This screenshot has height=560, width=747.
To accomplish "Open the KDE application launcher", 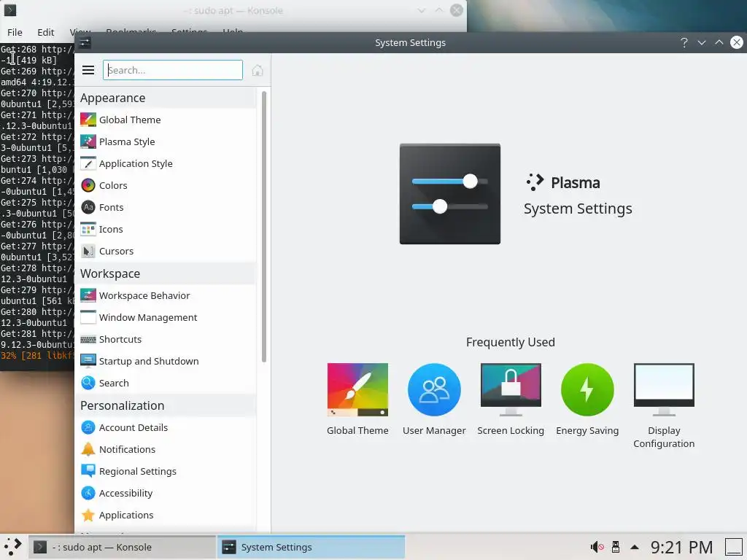I will tap(13, 547).
